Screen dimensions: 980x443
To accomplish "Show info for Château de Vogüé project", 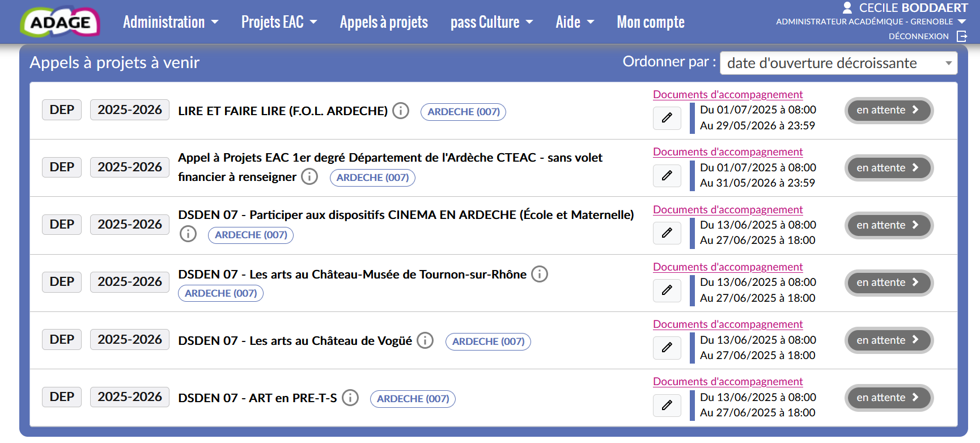I will point(425,340).
